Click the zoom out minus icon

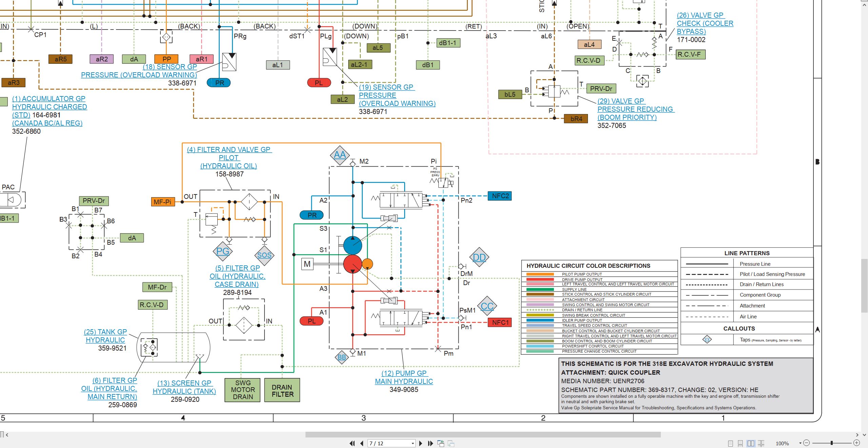point(807,443)
